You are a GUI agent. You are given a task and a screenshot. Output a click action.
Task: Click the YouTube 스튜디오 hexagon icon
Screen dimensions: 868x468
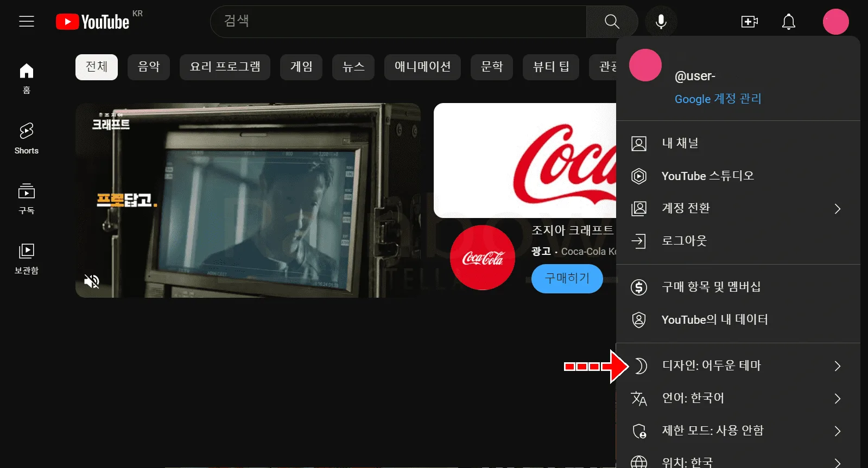[639, 176]
